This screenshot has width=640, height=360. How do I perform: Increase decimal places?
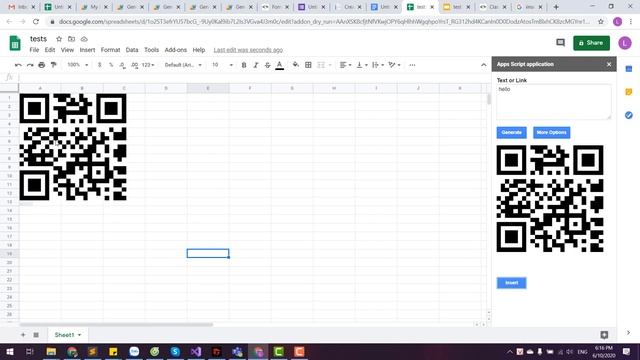pos(135,65)
